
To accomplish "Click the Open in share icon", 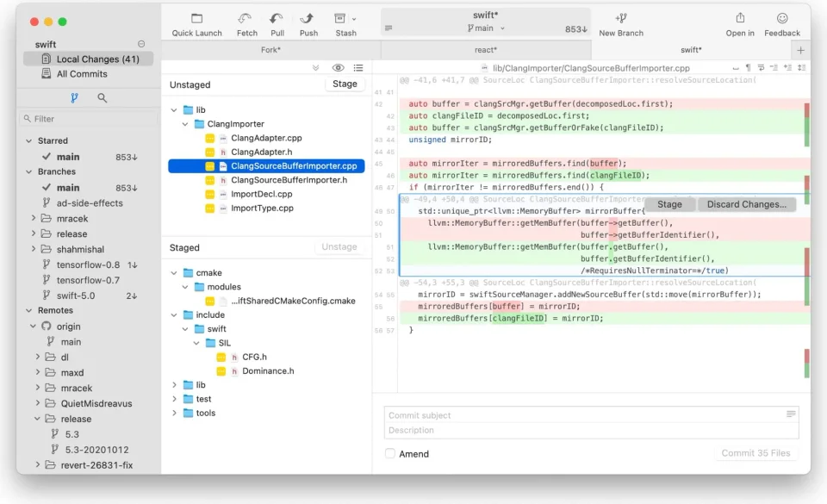I will click(x=740, y=18).
